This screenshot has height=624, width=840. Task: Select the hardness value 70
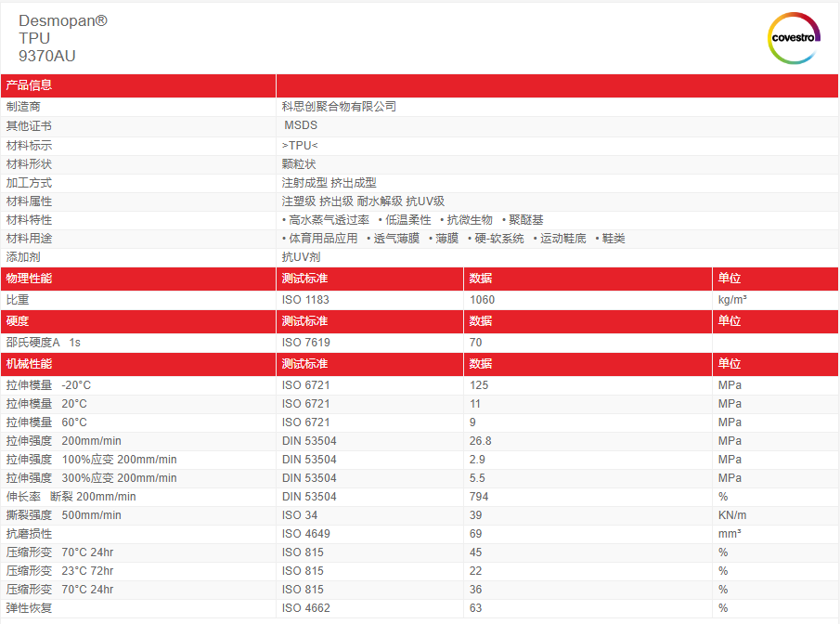(x=476, y=343)
